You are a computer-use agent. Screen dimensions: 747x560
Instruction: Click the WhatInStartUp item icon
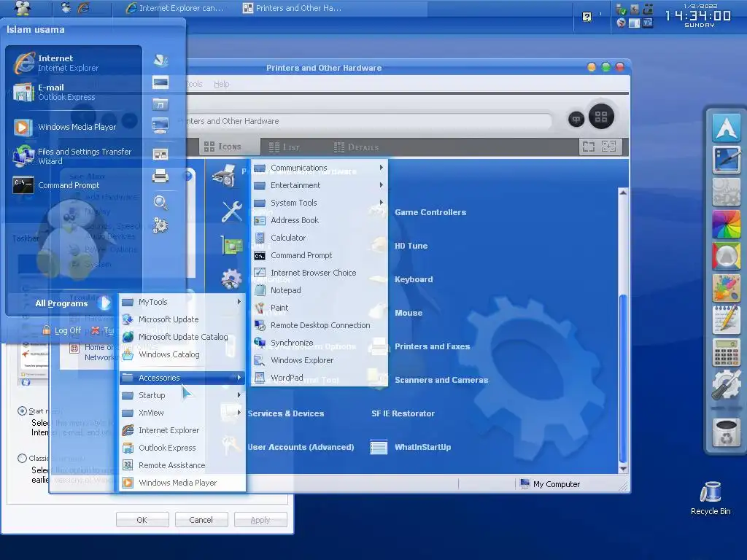379,447
